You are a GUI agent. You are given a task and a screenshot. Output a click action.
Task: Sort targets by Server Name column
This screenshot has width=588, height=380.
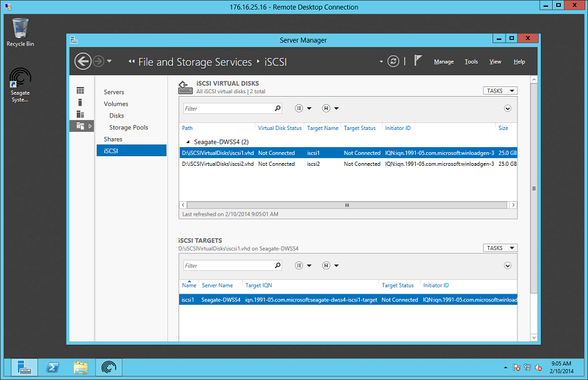tap(217, 285)
